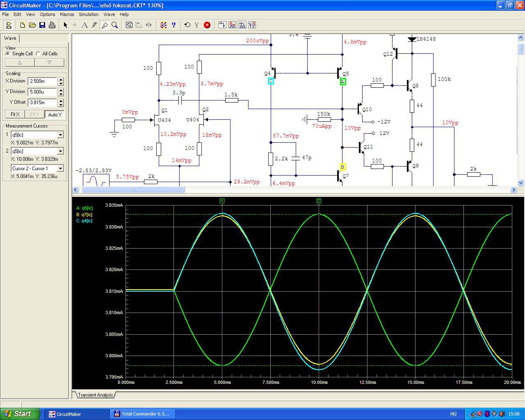Open the Macros menu
Screen dimensions: 525x420
point(67,14)
